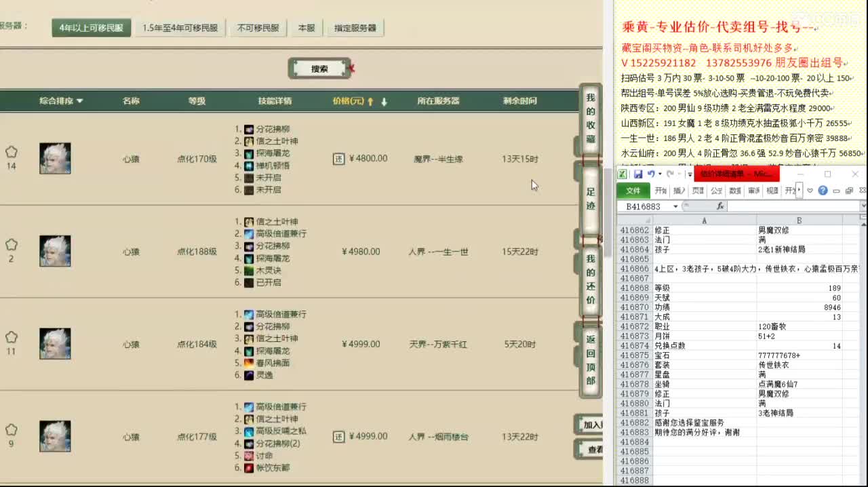Open Excel help question mark icon
Screen dimensions: 868x487
tap(823, 191)
